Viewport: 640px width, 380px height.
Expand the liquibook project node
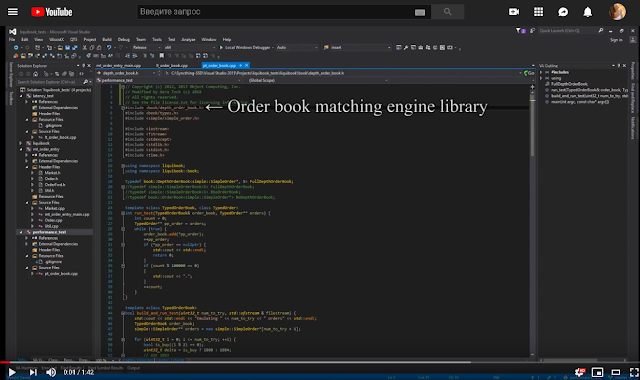[21, 143]
